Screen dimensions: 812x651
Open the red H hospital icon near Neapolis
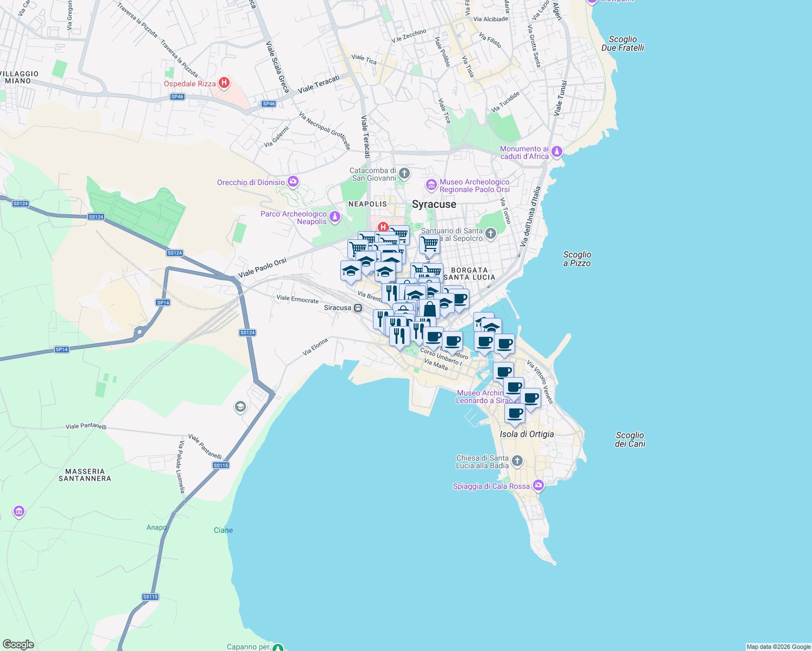pyautogui.click(x=384, y=227)
